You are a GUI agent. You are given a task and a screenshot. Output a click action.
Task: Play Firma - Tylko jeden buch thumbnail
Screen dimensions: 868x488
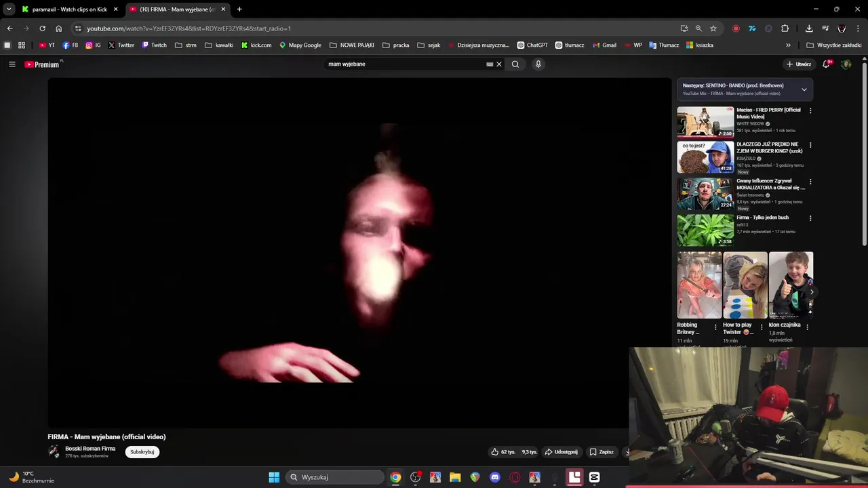pyautogui.click(x=705, y=230)
